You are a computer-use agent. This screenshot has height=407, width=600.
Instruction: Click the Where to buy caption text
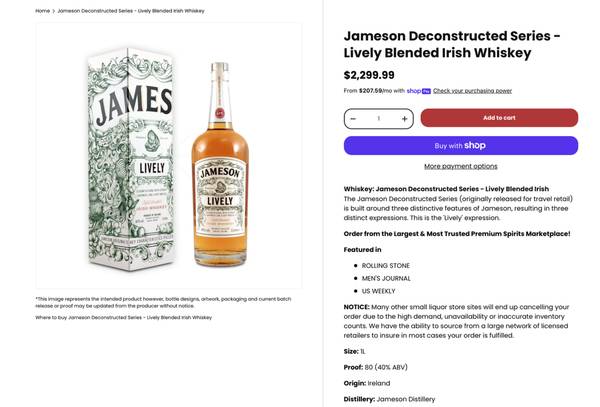(123, 317)
